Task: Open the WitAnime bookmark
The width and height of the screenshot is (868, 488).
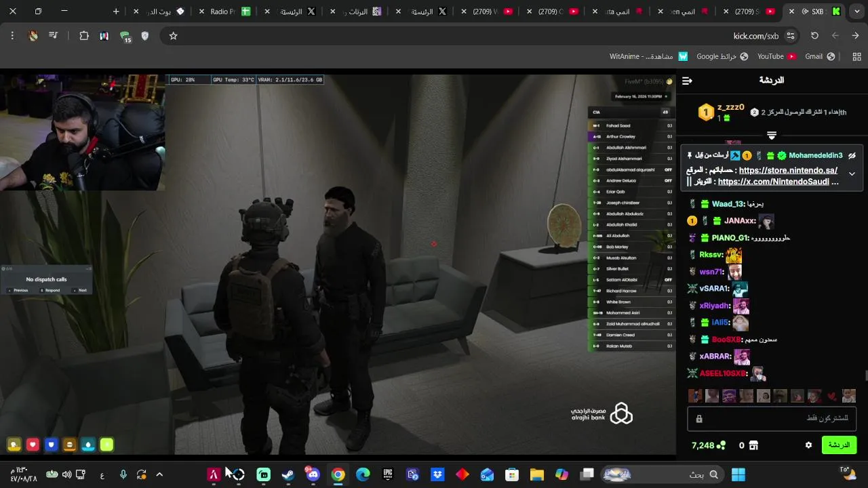Action: [x=649, y=57]
